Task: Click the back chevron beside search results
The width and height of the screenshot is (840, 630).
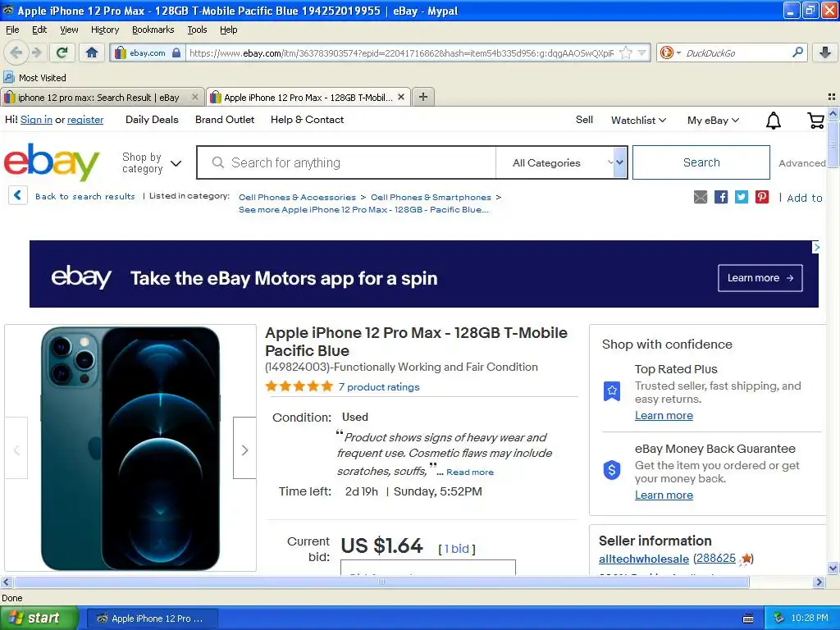Action: click(x=18, y=195)
